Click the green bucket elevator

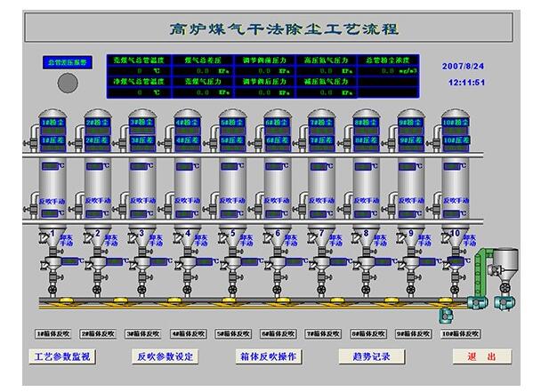click(x=481, y=274)
